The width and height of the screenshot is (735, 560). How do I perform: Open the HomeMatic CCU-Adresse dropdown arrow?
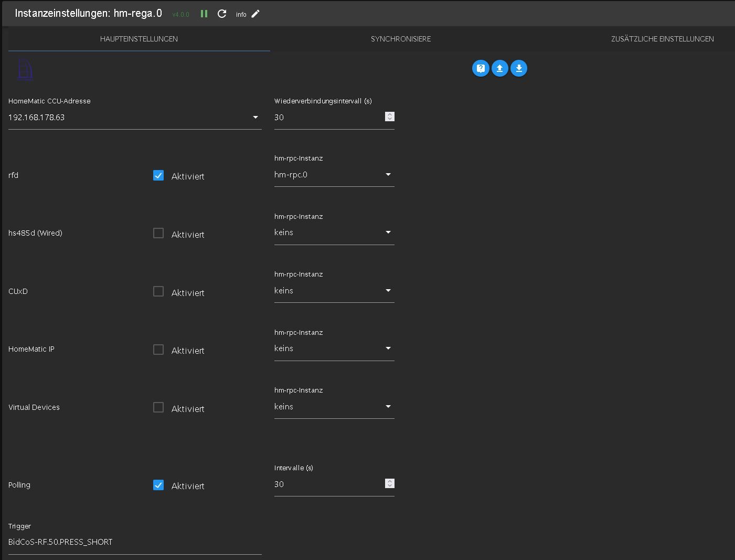(x=255, y=118)
